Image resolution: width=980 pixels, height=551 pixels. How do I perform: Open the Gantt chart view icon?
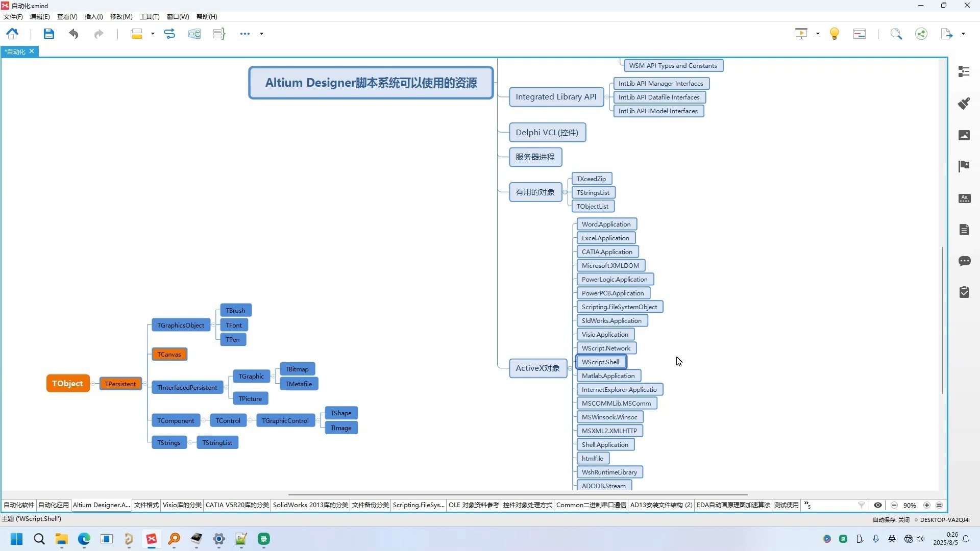860,34
